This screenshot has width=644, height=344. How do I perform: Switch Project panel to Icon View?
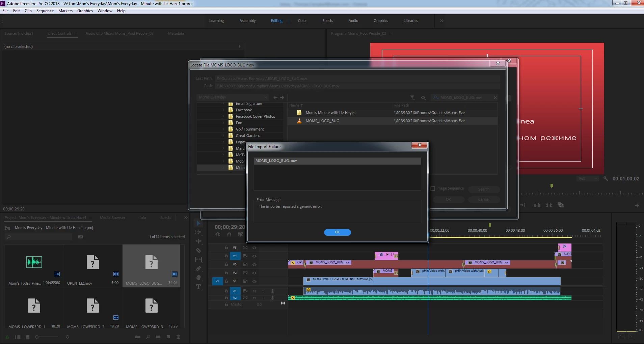pos(28,337)
